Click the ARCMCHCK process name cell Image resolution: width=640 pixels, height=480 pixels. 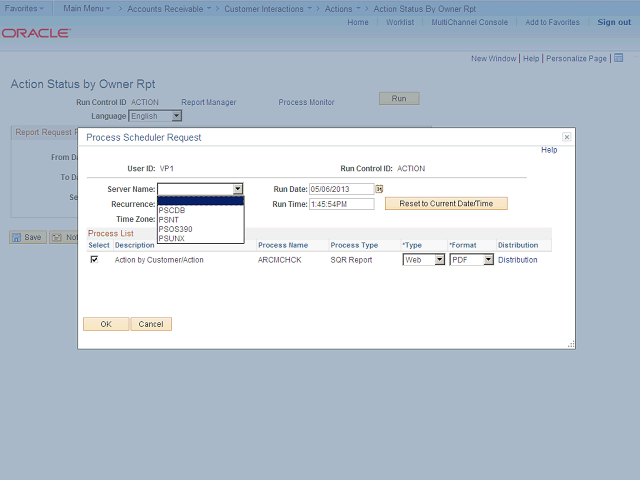[x=280, y=260]
